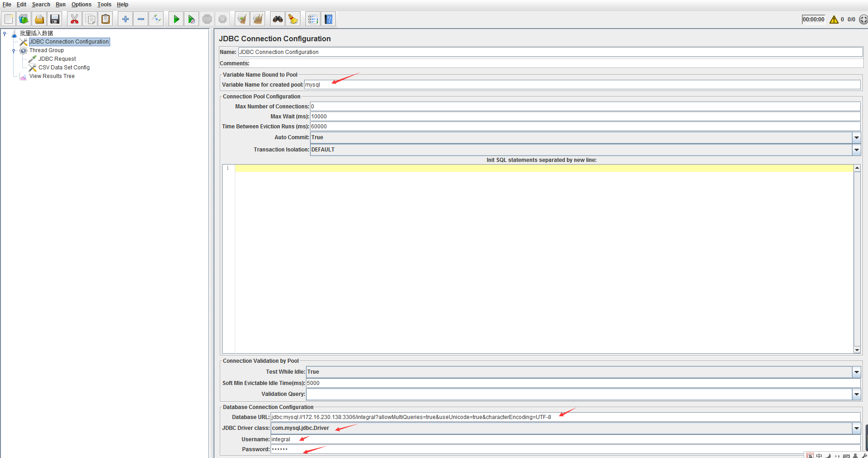Open the Auto Commit dropdown
The image size is (868, 458).
(x=856, y=137)
